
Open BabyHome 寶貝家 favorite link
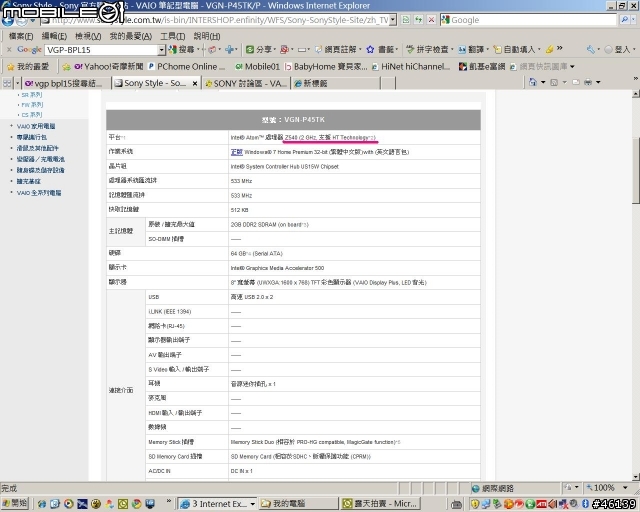pos(326,67)
